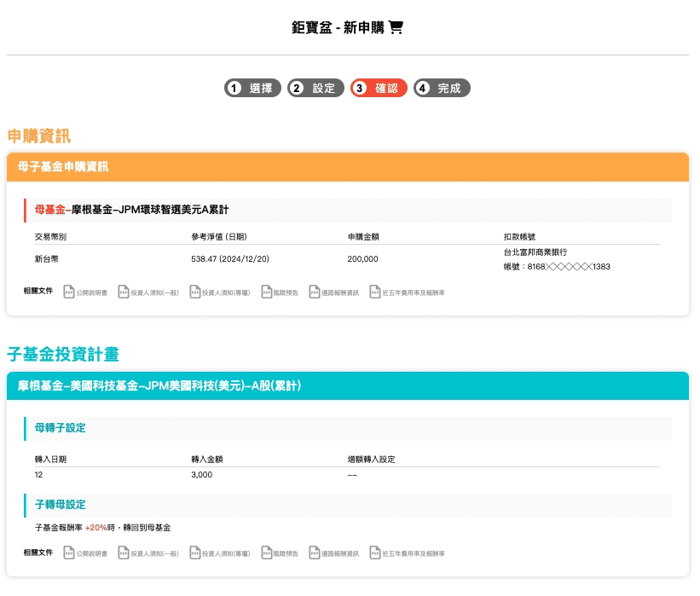Viewport: 700px width, 596px height.
Task: Click the teal 摩根基金–美國科技基金 header
Action: pos(348,385)
